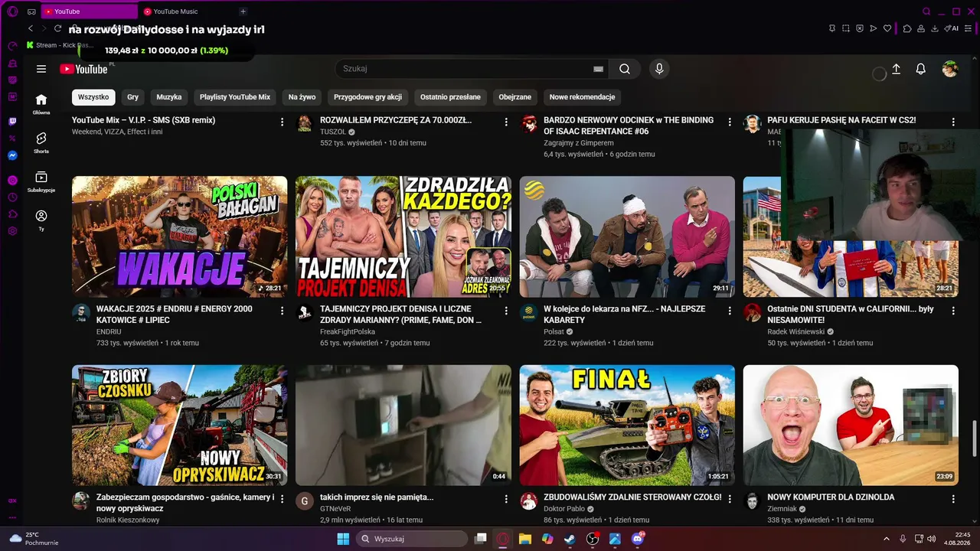Open the ad-blocker shield icon
The height and width of the screenshot is (551, 980).
pyautogui.click(x=860, y=28)
